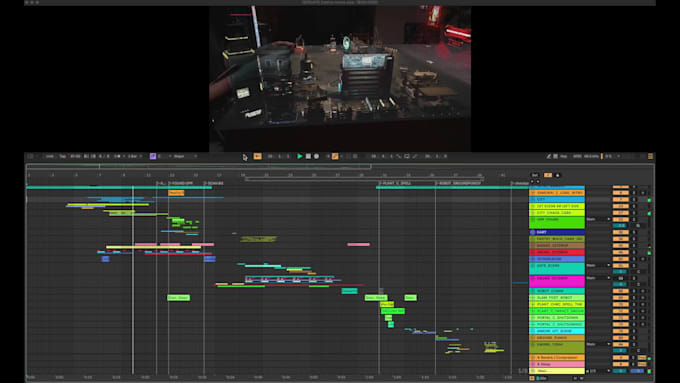The height and width of the screenshot is (383, 680).
Task: Click the Link button in the control bar
Action: 49,156
